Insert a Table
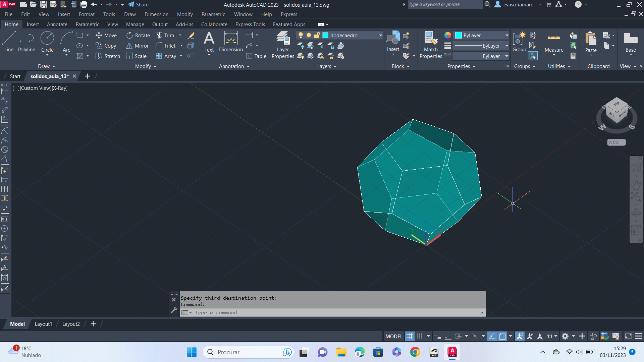This screenshot has width=644, height=362. point(256,56)
